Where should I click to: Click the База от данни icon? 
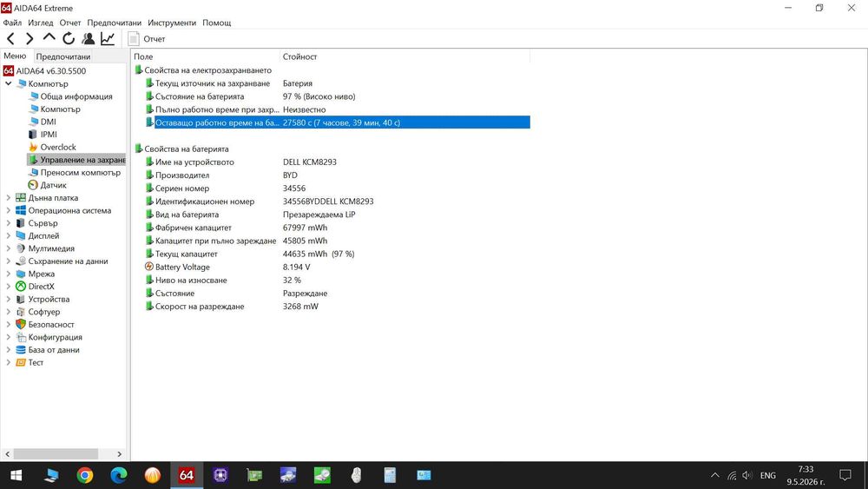21,350
